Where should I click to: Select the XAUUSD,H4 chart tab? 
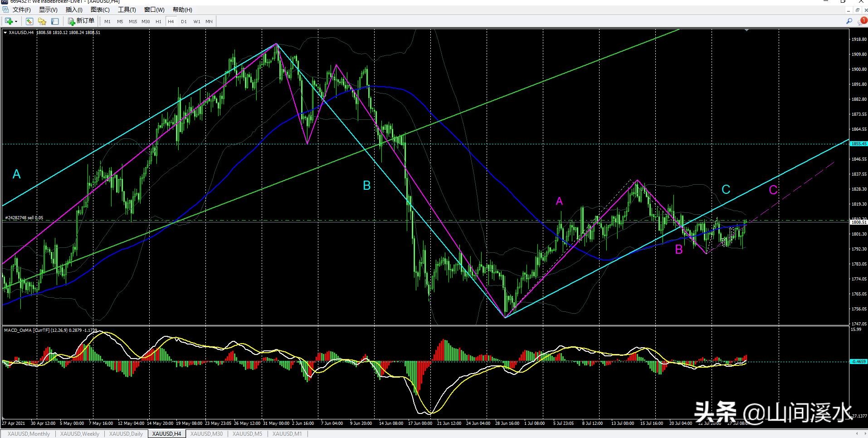pyautogui.click(x=166, y=434)
